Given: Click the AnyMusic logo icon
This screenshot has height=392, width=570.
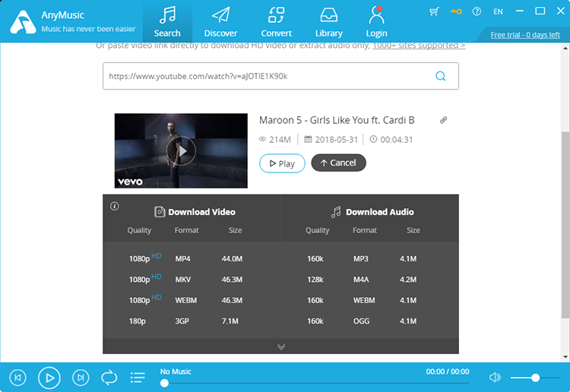Looking at the screenshot, I should (x=23, y=22).
